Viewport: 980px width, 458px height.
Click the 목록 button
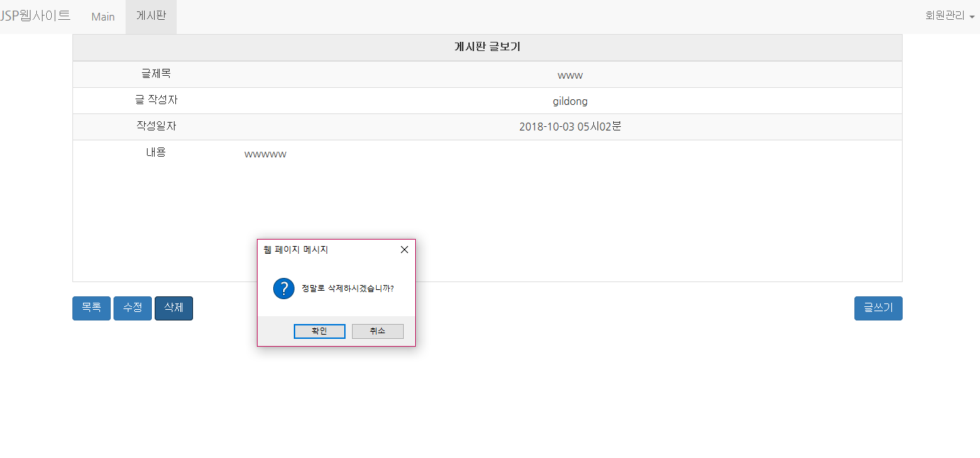[x=92, y=308]
